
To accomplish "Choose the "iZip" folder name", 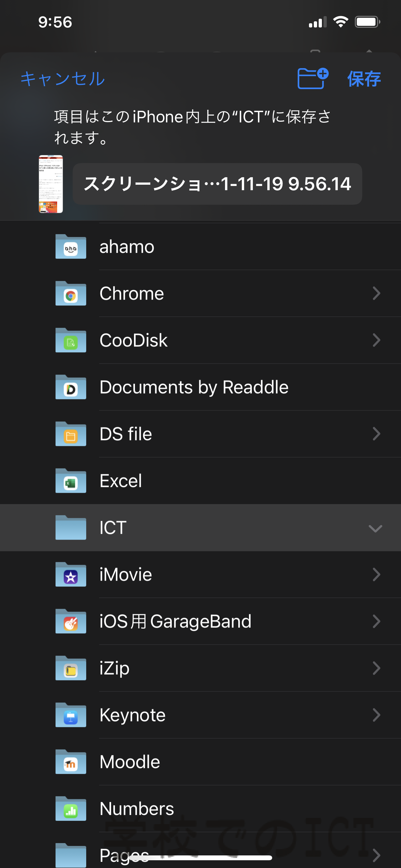I will click(x=115, y=669).
